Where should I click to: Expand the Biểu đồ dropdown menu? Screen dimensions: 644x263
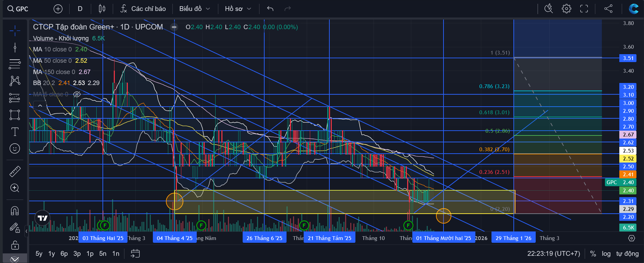click(194, 9)
